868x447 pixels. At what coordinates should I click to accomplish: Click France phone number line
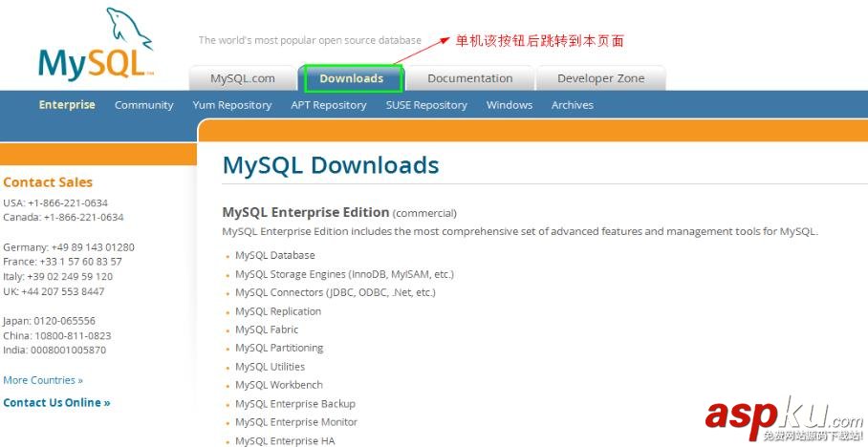pos(62,261)
